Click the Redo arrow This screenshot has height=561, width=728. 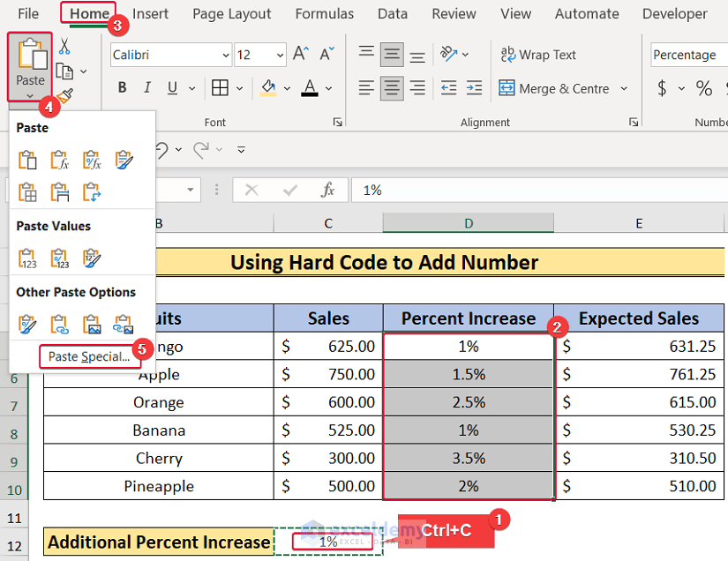coord(202,150)
